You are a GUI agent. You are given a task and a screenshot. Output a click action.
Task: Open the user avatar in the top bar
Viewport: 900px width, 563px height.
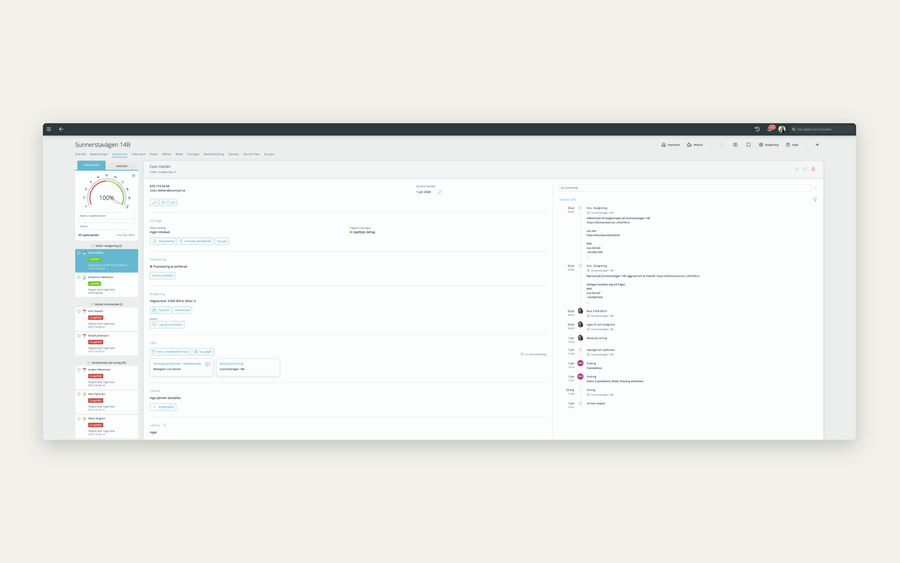click(782, 129)
